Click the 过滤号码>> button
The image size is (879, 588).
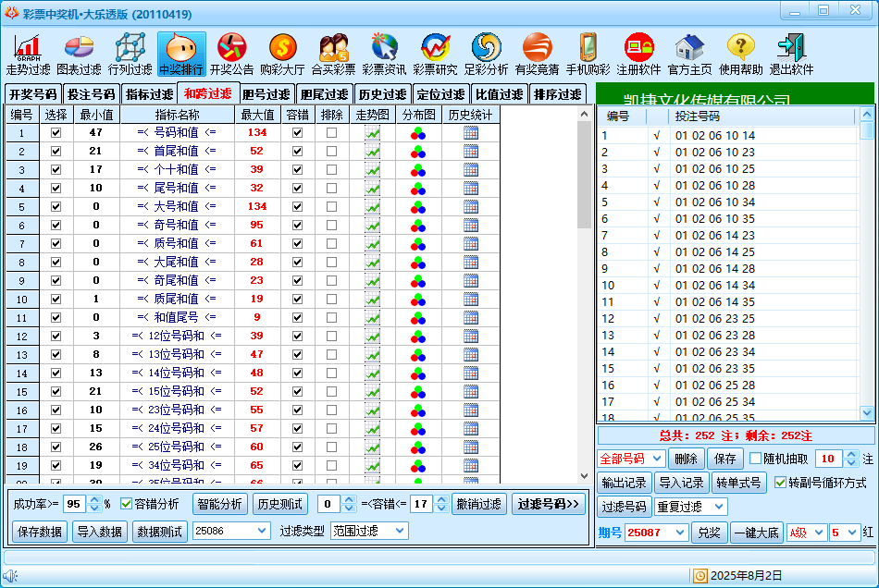click(x=549, y=504)
